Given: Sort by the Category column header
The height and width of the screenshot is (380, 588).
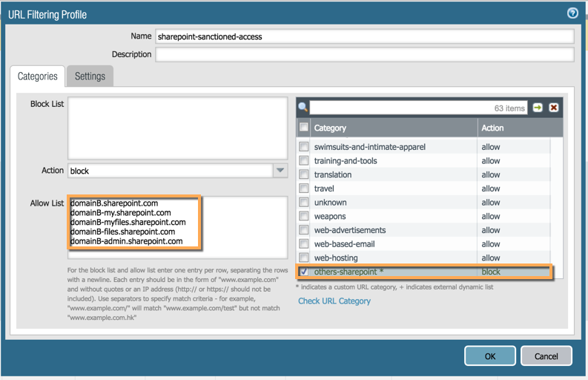Looking at the screenshot, I should (x=394, y=128).
